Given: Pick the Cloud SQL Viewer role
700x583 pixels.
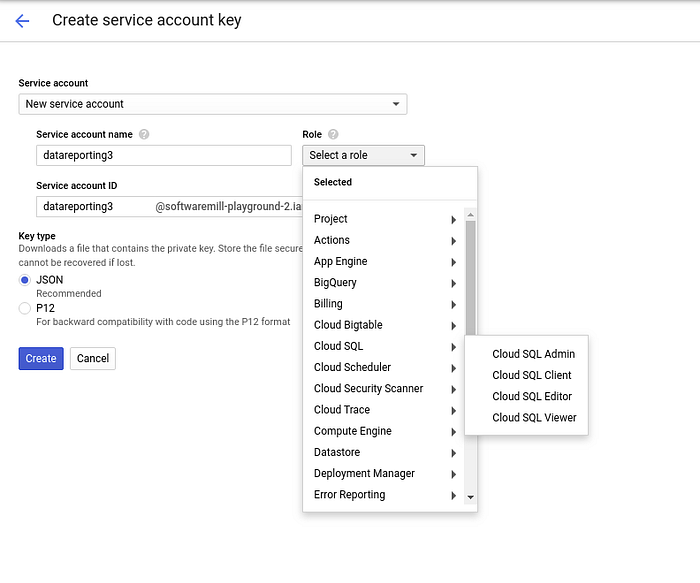Looking at the screenshot, I should tap(534, 417).
